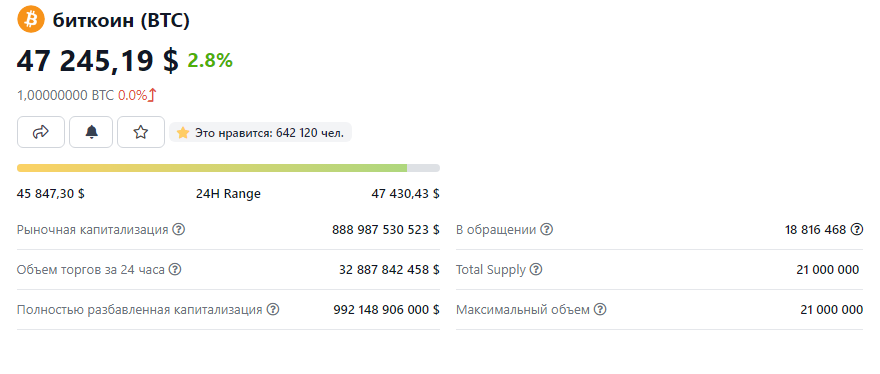Click the green 2.8% change indicator

pyautogui.click(x=210, y=60)
